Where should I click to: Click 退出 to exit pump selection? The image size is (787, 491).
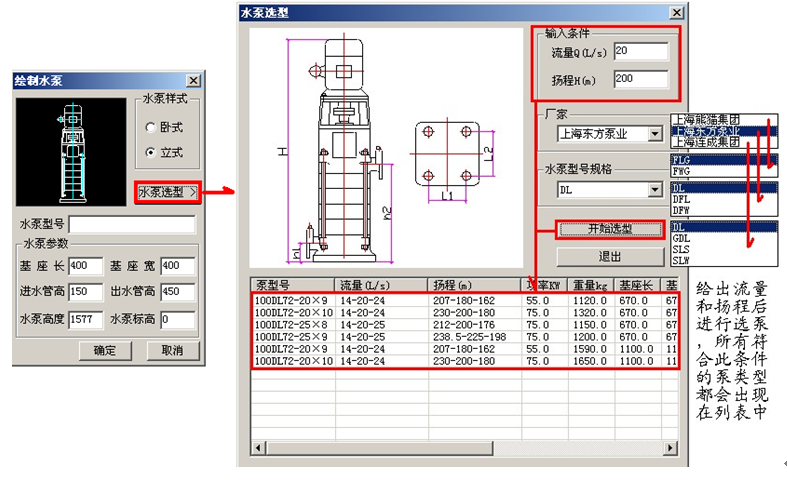click(x=609, y=256)
